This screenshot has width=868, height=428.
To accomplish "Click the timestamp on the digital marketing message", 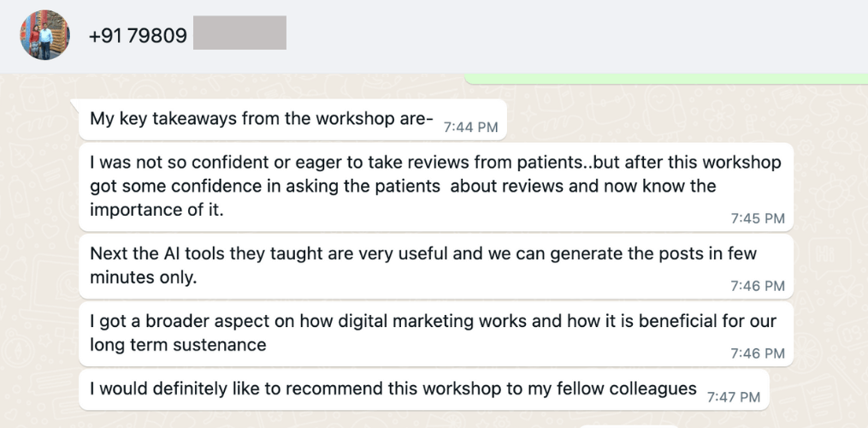I will [x=758, y=352].
